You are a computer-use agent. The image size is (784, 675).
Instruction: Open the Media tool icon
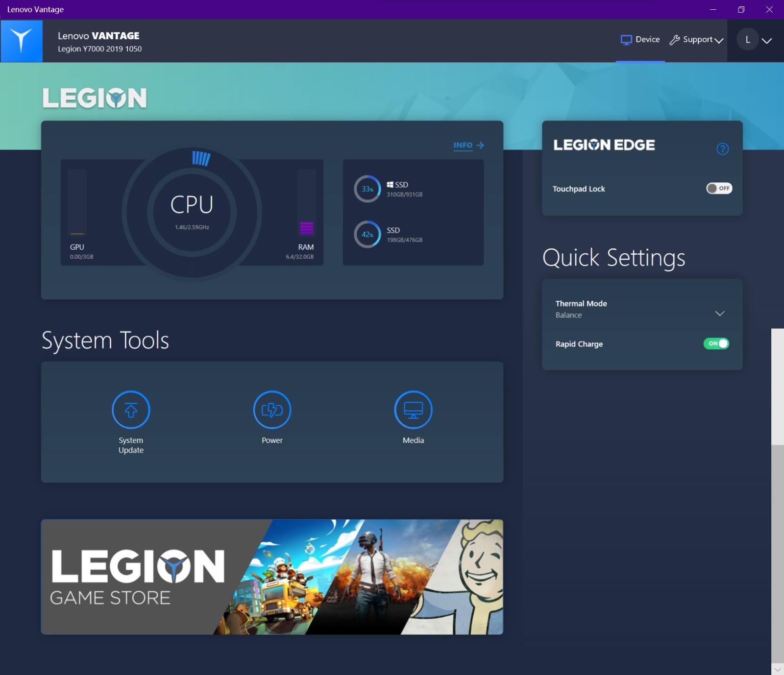point(413,410)
